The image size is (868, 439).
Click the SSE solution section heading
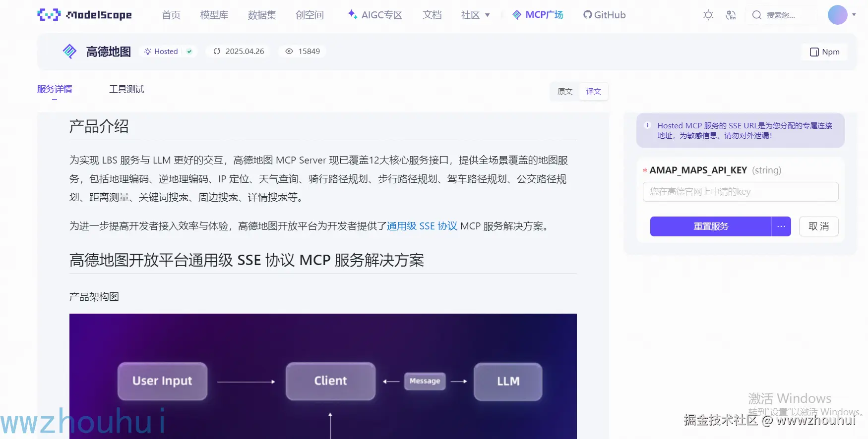(247, 260)
